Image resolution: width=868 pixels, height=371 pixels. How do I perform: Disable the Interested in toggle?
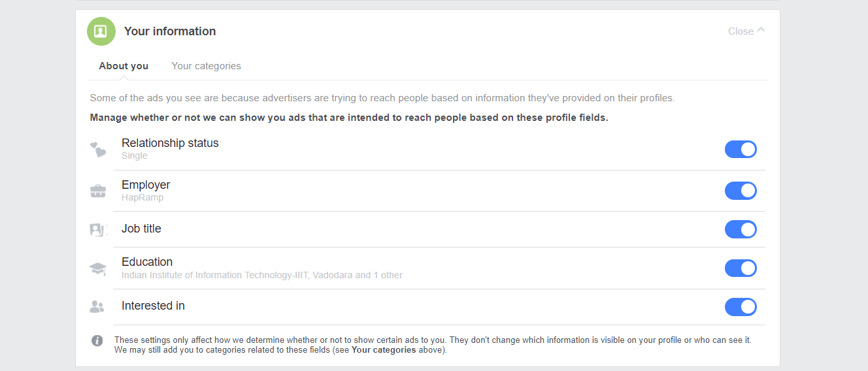(x=741, y=307)
